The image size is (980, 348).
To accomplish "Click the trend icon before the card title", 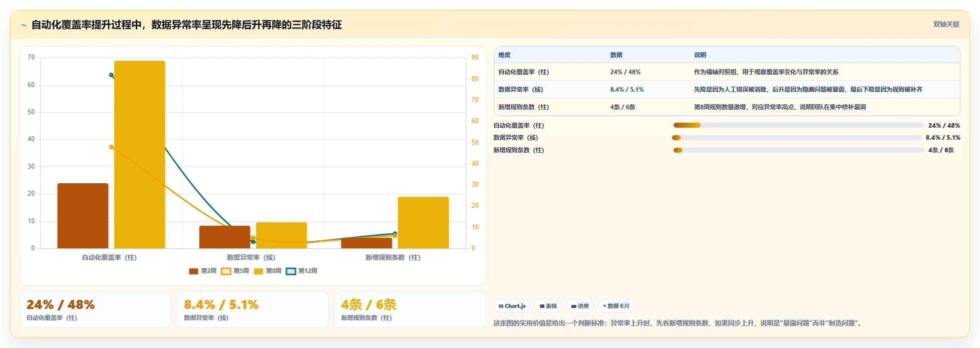I will [24, 25].
